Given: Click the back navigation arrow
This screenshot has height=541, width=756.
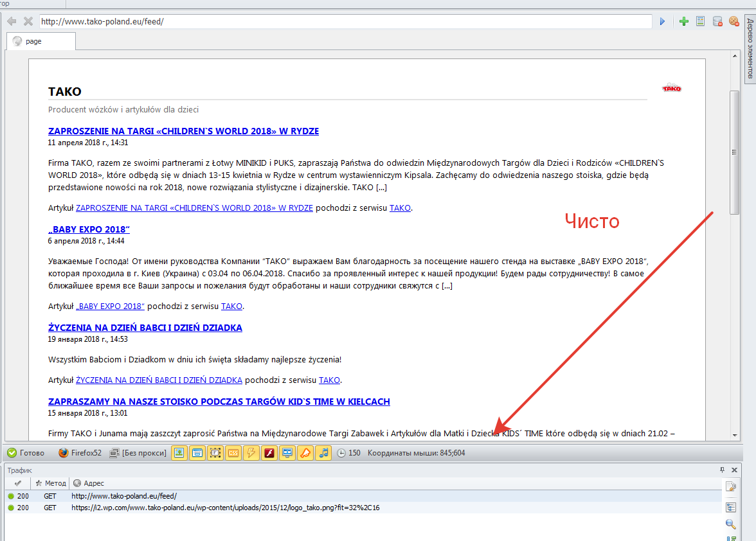Looking at the screenshot, I should (12, 21).
